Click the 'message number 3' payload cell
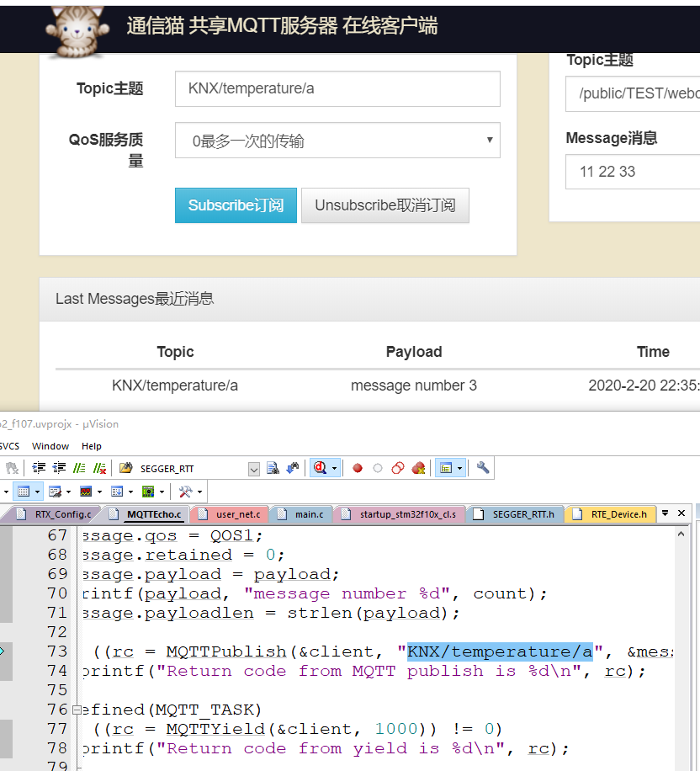 coord(414,385)
